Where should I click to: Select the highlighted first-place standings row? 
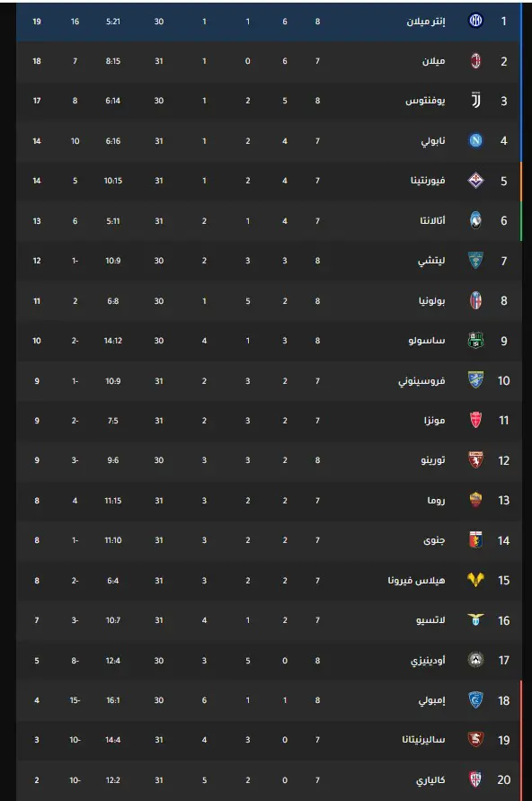(269, 22)
